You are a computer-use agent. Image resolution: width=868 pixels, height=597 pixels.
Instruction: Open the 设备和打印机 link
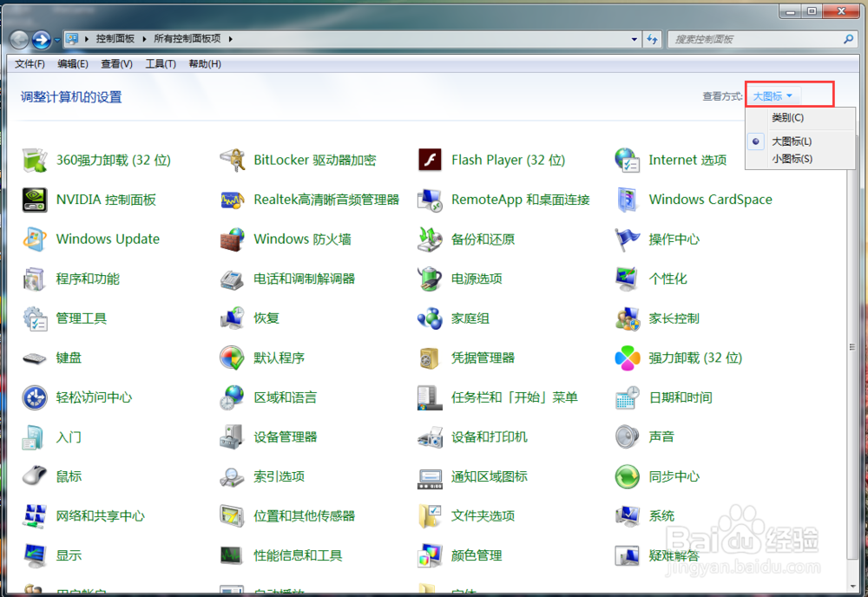[x=489, y=437]
